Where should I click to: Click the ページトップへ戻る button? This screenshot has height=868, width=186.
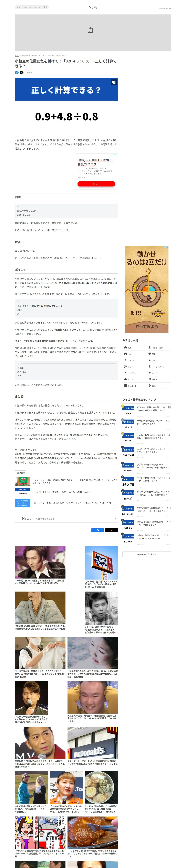(x=146, y=554)
